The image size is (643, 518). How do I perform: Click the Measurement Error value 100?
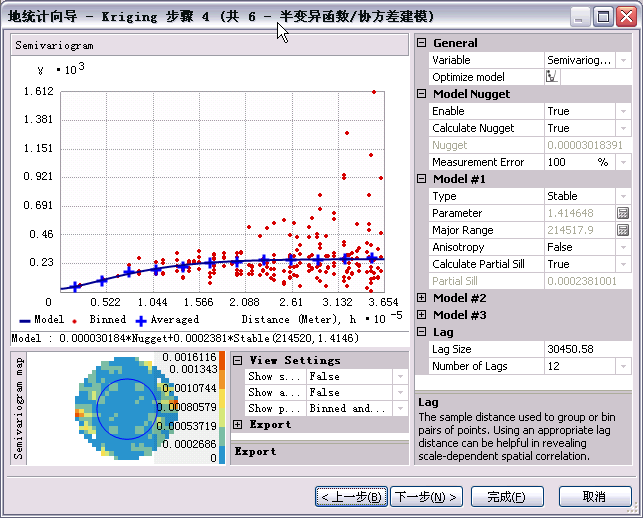tap(556, 162)
